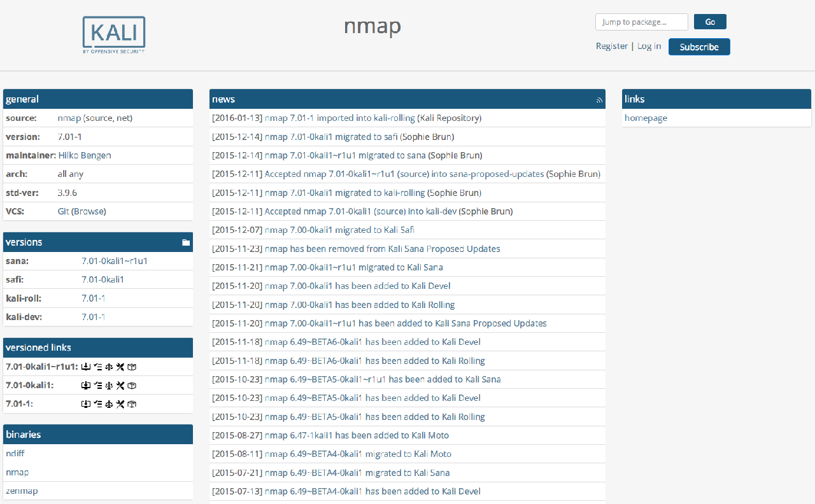Open rules tools icon for 7.01-0kali1
Image resolution: width=815 pixels, height=504 pixels.
tap(120, 386)
